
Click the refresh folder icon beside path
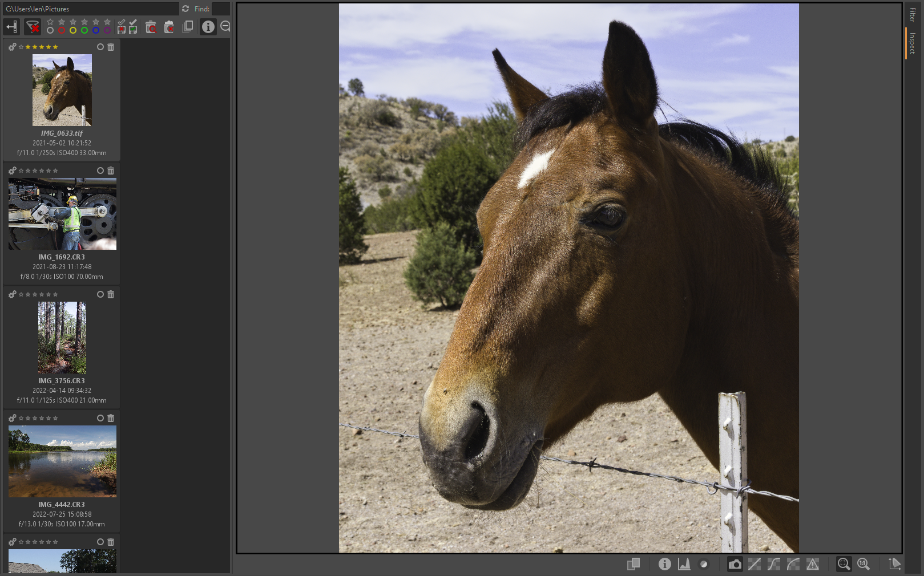(185, 9)
